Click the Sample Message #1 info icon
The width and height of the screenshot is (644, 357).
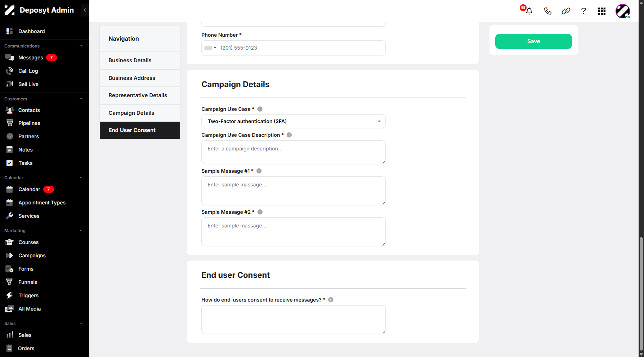point(259,171)
